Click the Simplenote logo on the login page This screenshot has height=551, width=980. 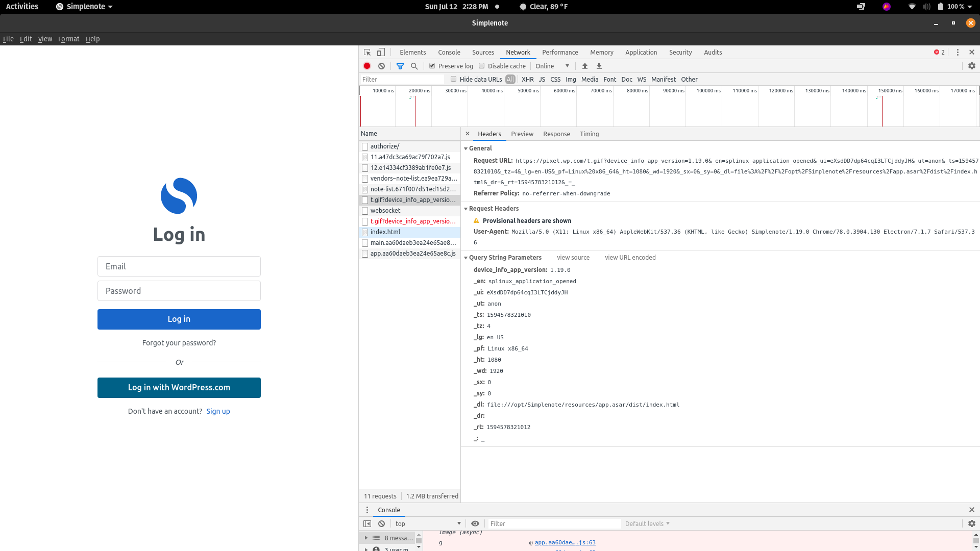click(179, 195)
